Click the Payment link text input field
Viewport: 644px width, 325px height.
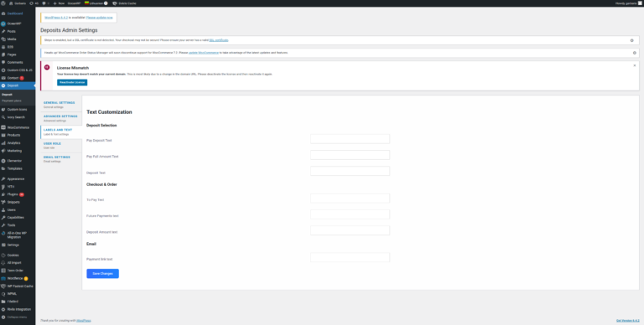click(x=350, y=257)
